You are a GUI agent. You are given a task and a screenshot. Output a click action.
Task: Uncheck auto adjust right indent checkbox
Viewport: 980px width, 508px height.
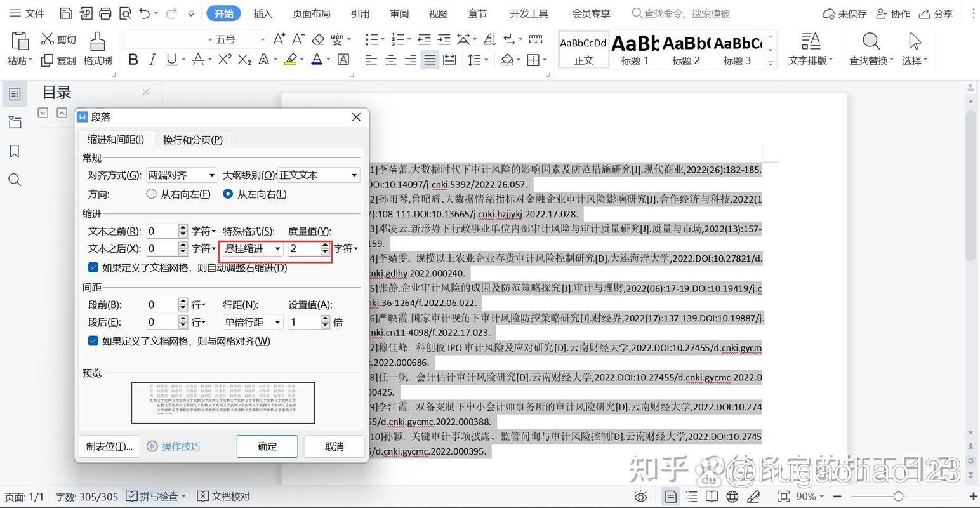point(93,267)
